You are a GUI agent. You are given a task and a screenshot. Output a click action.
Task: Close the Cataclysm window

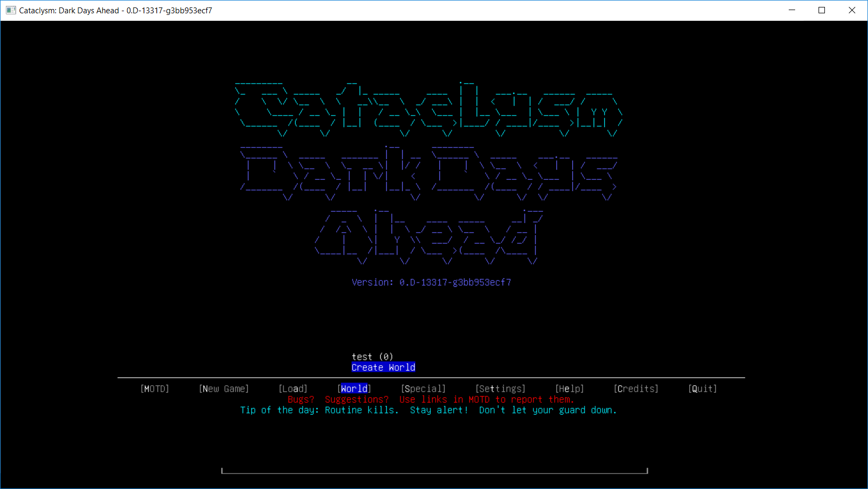pos(852,10)
